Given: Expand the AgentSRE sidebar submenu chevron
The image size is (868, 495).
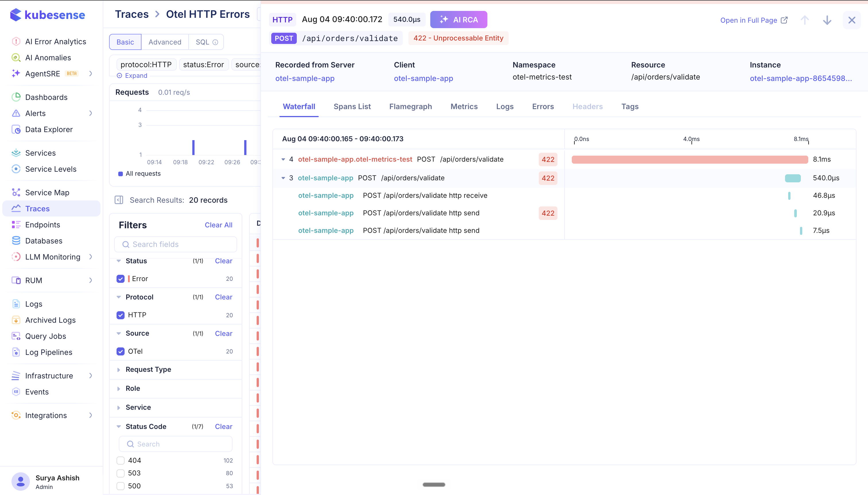Looking at the screenshot, I should (90, 74).
